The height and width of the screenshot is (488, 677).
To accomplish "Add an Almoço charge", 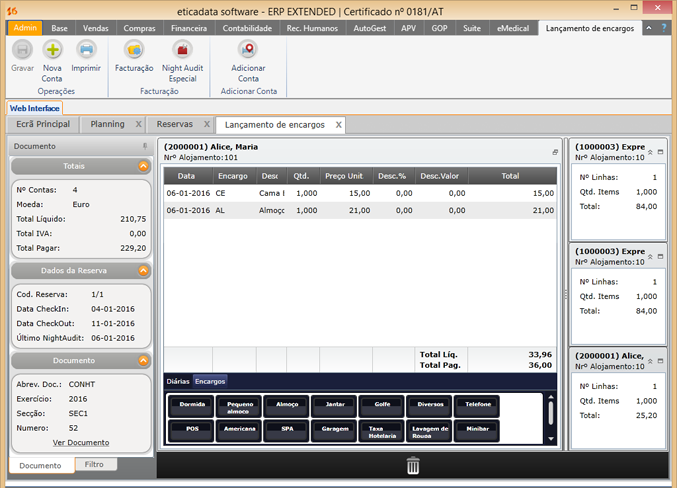I will [287, 405].
